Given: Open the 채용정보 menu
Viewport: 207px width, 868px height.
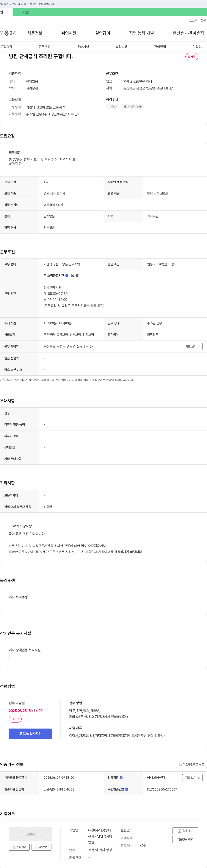Looking at the screenshot, I should click(x=35, y=33).
